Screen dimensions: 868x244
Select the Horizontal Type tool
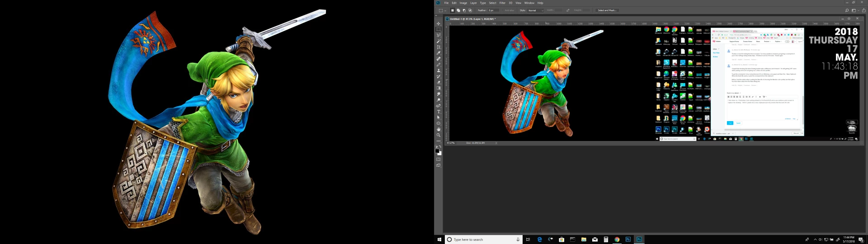click(439, 112)
